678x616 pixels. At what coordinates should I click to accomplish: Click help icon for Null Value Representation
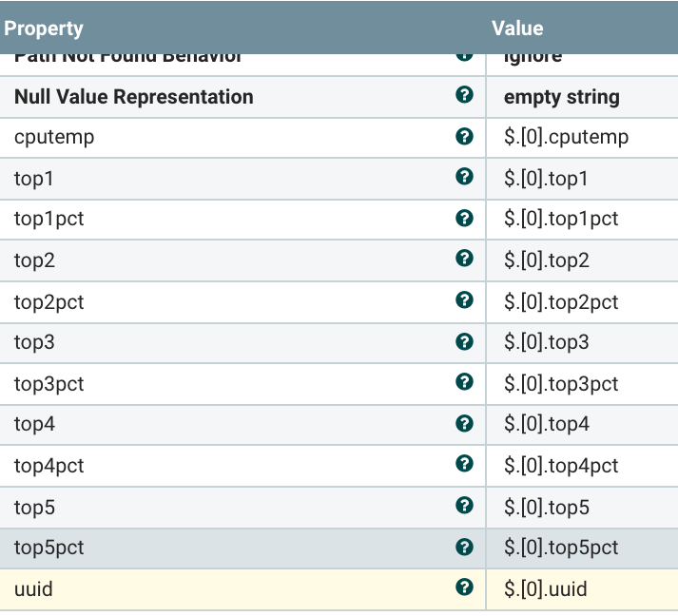click(464, 95)
